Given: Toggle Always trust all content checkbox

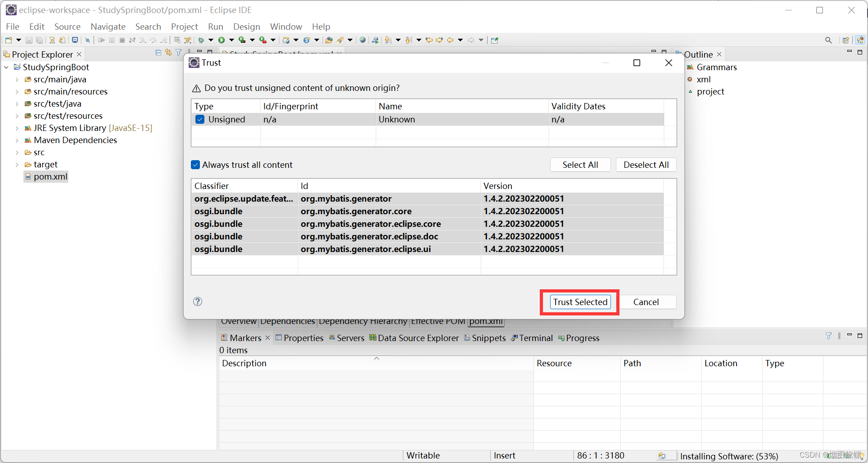Looking at the screenshot, I should coord(195,165).
